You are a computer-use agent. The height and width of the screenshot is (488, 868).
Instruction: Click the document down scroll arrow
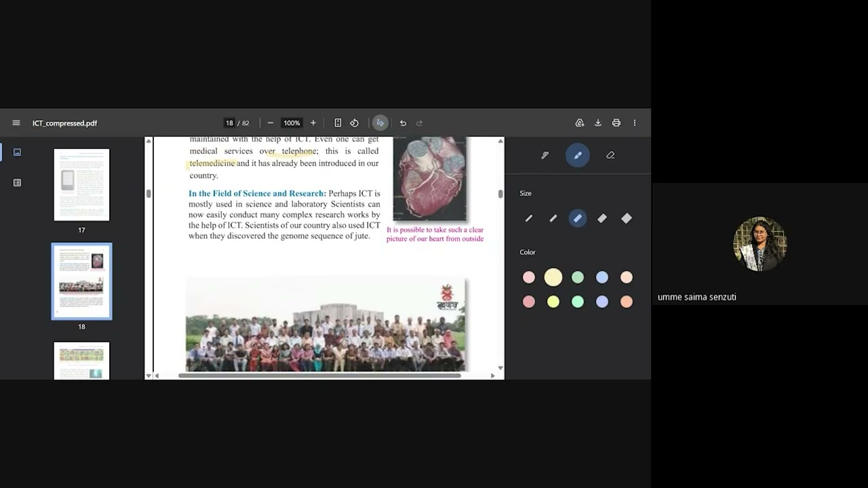click(500, 368)
